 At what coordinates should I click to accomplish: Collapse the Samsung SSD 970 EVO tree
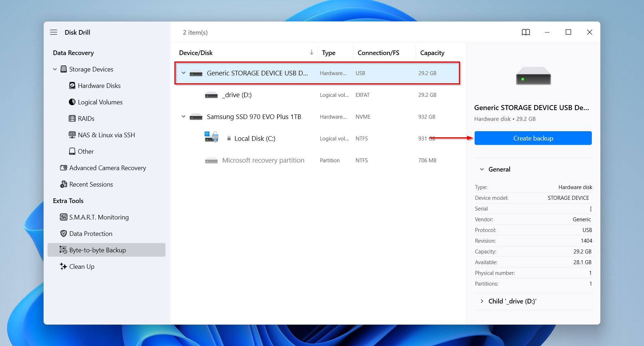pyautogui.click(x=183, y=117)
